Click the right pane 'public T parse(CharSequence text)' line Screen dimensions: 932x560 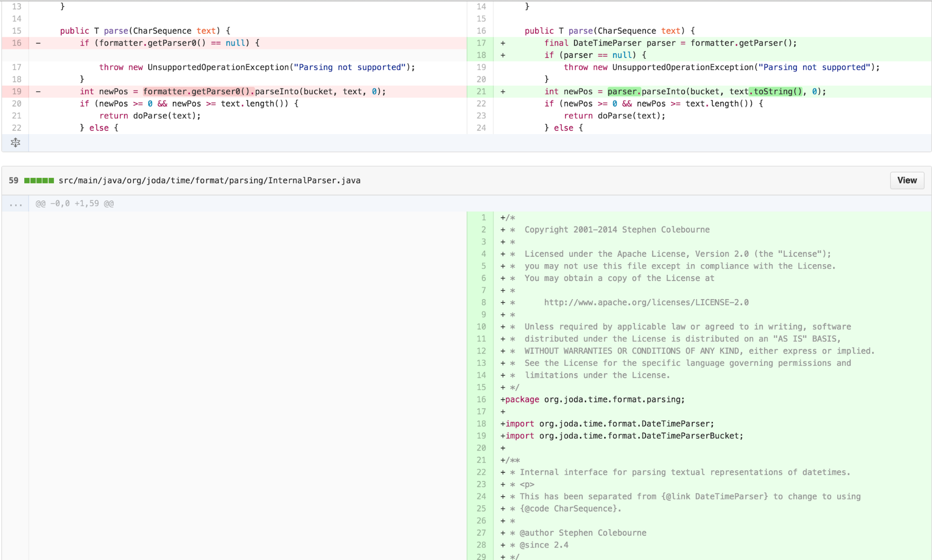pos(610,31)
